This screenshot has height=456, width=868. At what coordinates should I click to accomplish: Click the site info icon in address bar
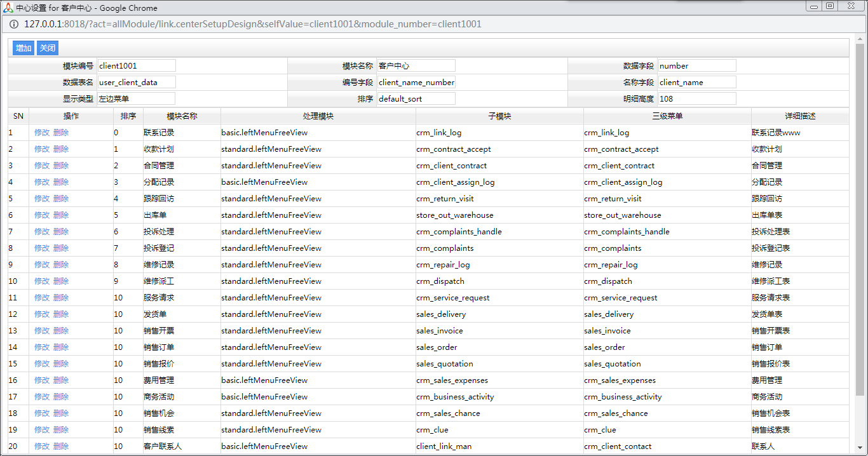click(x=13, y=24)
